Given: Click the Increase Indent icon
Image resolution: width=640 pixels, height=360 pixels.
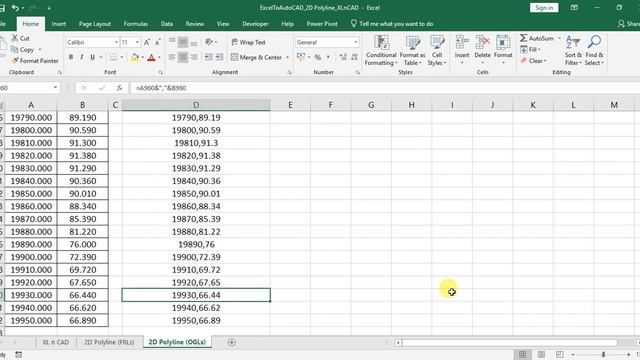Looking at the screenshot, I should pyautogui.click(x=219, y=57).
